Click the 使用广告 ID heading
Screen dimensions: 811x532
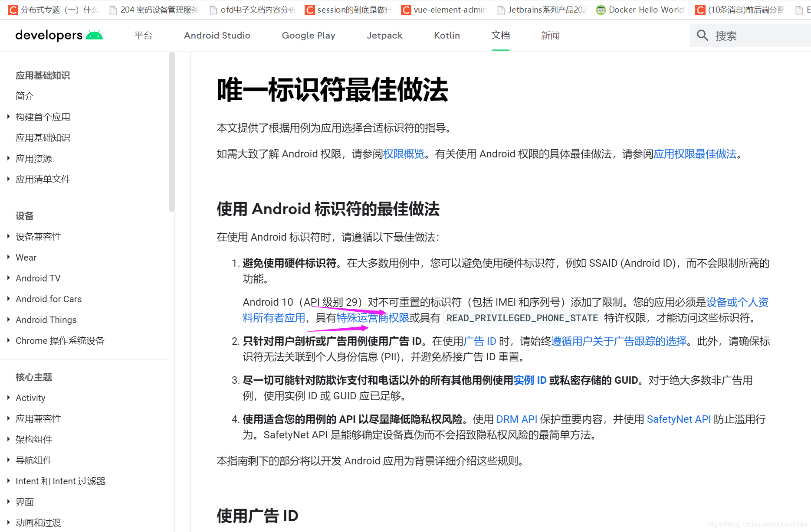[258, 516]
